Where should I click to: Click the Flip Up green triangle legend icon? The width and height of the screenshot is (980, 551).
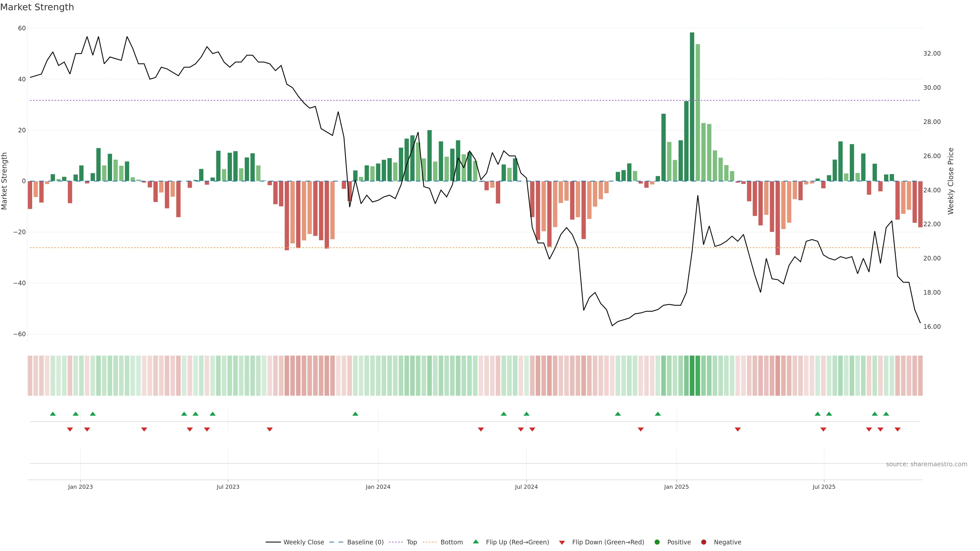click(475, 542)
